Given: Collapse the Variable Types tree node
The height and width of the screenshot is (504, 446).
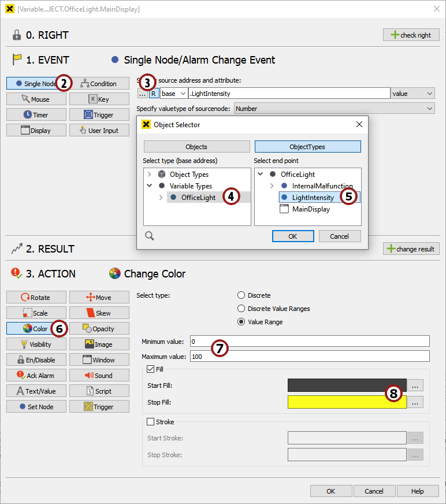Looking at the screenshot, I should pos(150,186).
